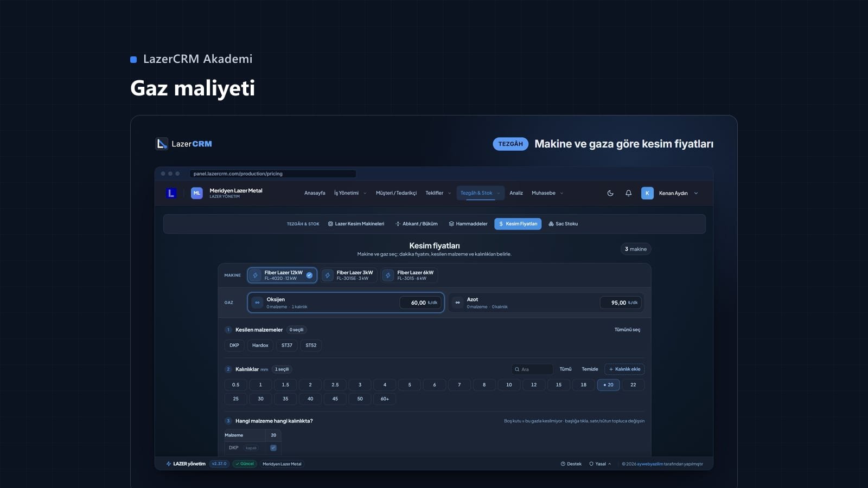Click the Kalınlık ekle button
This screenshot has width=868, height=488.
pyautogui.click(x=624, y=369)
